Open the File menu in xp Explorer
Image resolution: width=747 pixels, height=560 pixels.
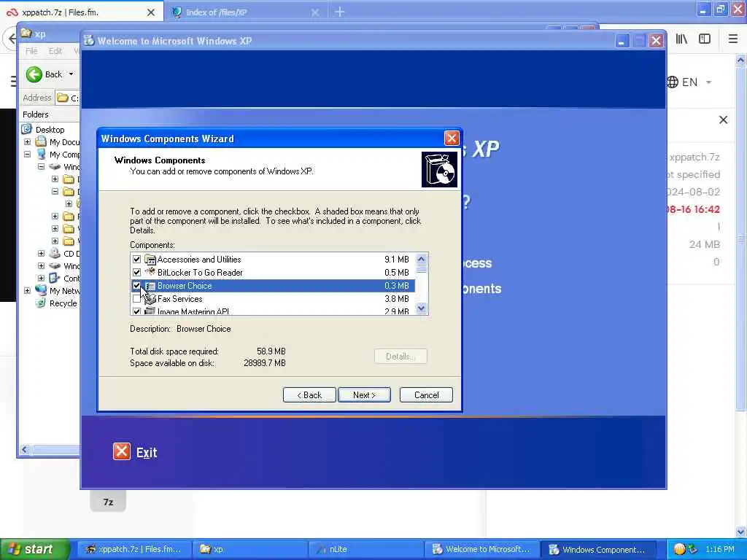(x=31, y=51)
